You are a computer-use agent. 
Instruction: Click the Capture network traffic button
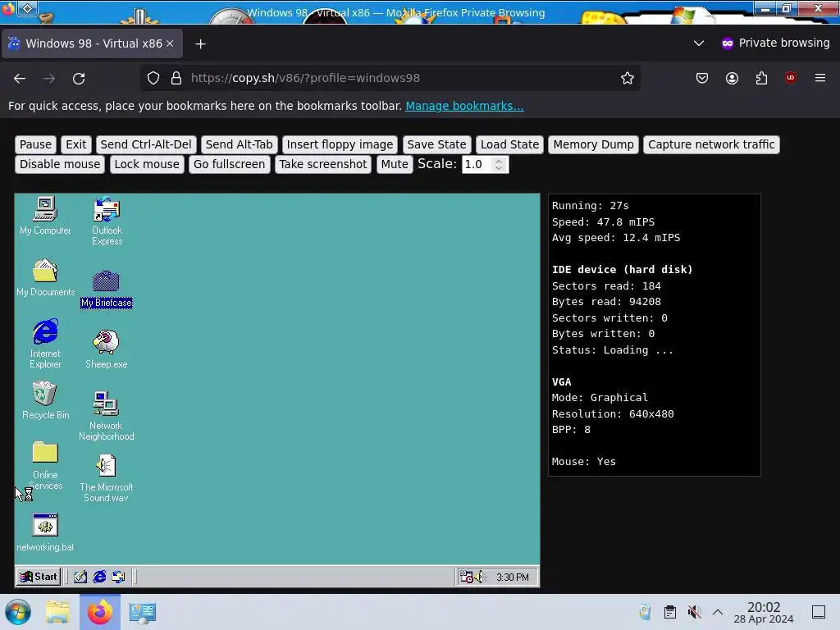point(711,144)
